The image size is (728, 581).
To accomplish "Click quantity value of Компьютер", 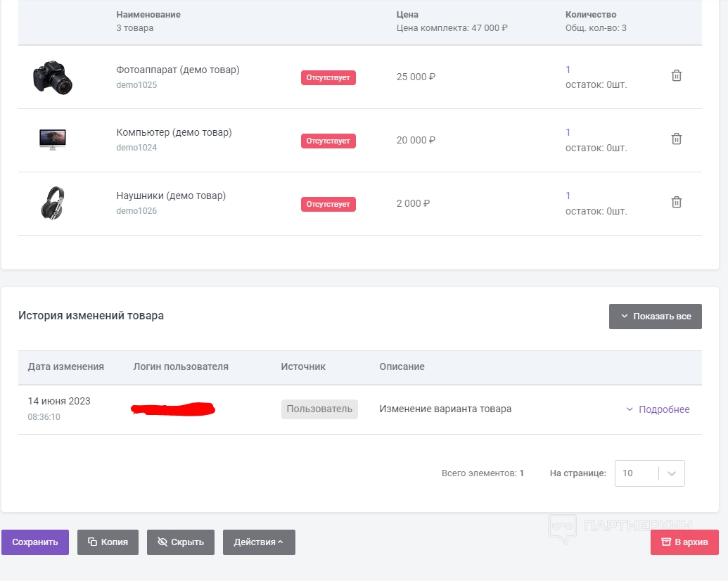I will click(568, 132).
